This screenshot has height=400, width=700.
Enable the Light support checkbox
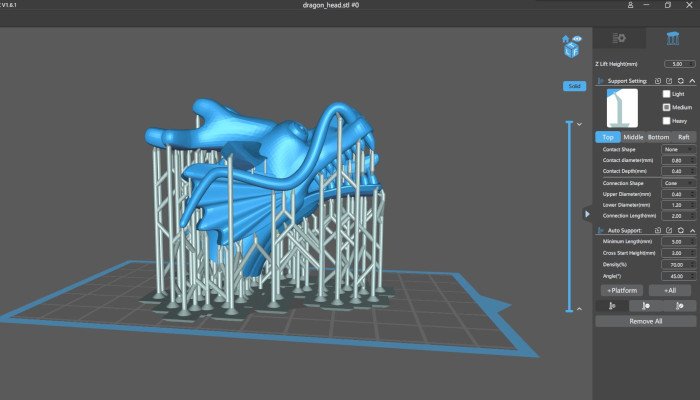point(667,93)
